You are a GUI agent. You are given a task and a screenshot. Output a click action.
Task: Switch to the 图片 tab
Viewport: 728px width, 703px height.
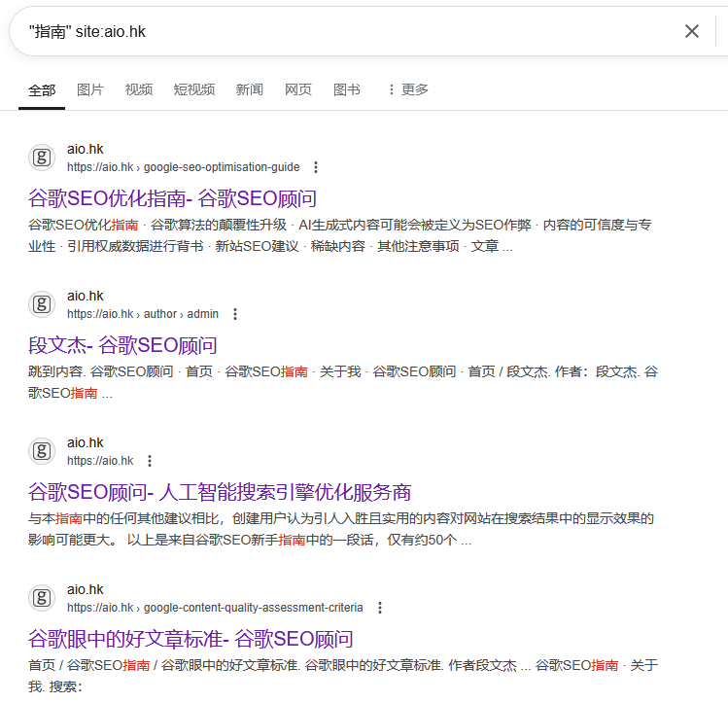90,89
